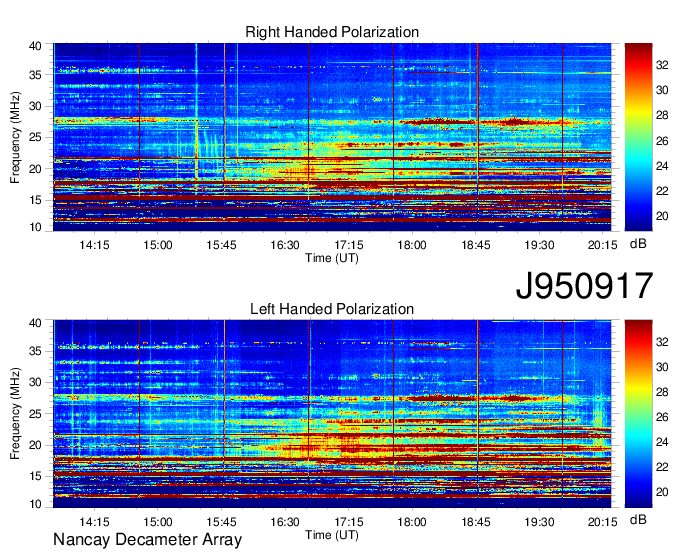The height and width of the screenshot is (552, 680).
Task: Select the 16:30 tick under Left Handed plot
Action: click(x=285, y=522)
